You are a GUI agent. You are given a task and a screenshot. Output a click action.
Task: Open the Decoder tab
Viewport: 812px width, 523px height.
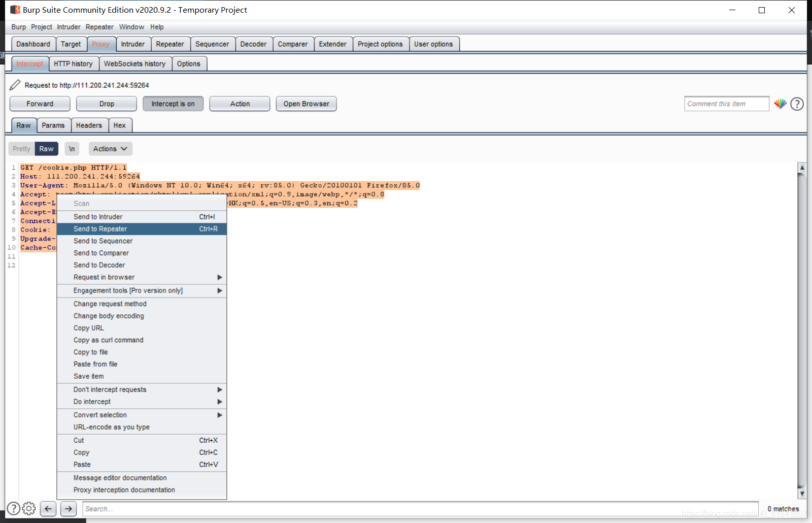pyautogui.click(x=253, y=44)
